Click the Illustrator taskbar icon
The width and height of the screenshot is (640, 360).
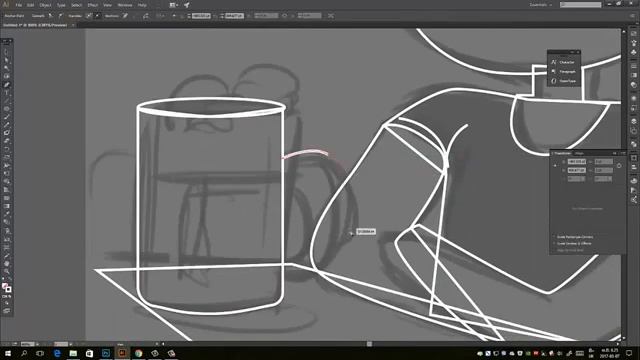(x=122, y=353)
